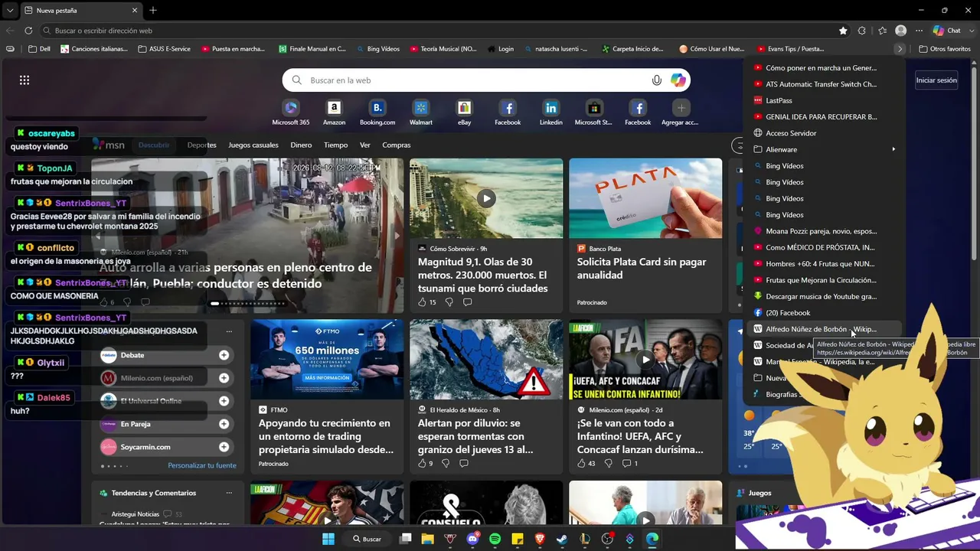Open Brave browser from the taskbar
This screenshot has width=980, height=551.
coord(540,539)
